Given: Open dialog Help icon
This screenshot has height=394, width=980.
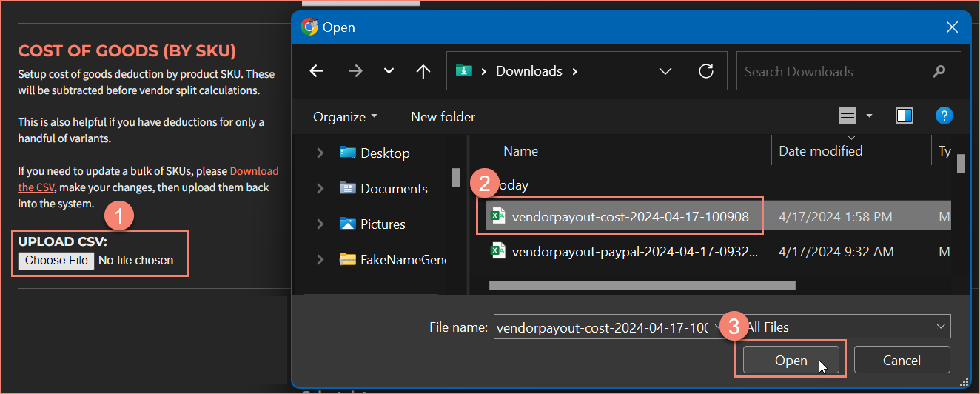Looking at the screenshot, I should click(x=944, y=116).
